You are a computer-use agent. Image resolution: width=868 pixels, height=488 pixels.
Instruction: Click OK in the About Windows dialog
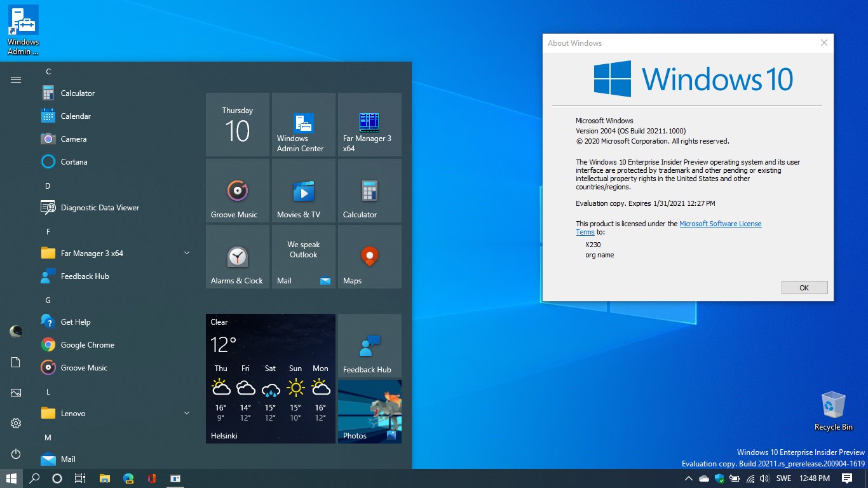pyautogui.click(x=804, y=287)
